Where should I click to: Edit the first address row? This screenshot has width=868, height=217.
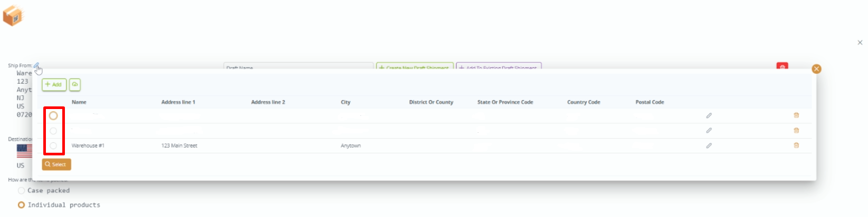pos(709,115)
